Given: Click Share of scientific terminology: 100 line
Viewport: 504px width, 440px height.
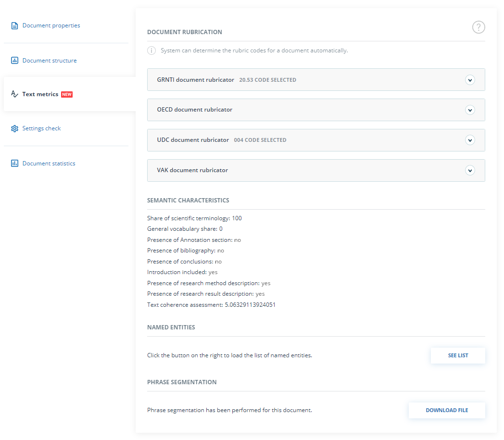Looking at the screenshot, I should coord(194,218).
